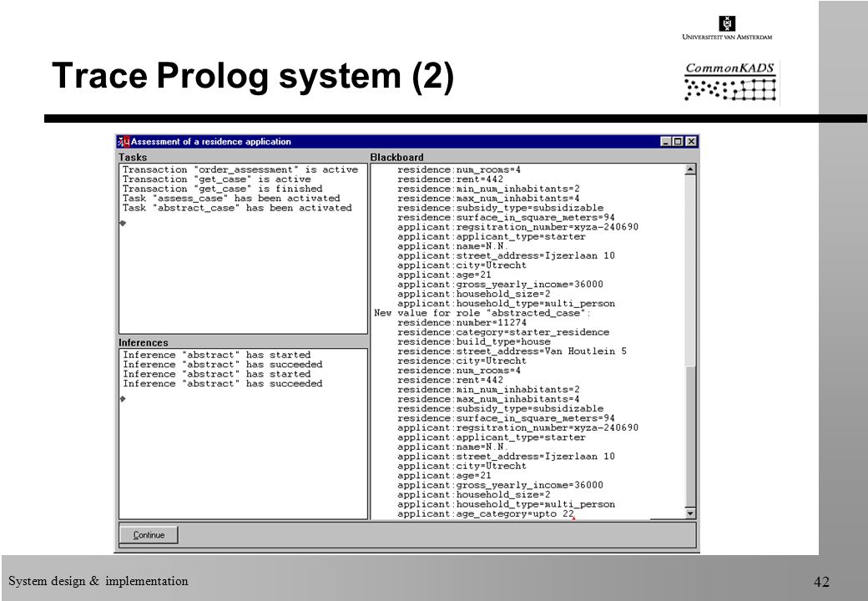Select the line Task "abstract_case" has been activated
Viewport: 868px width, 601px height.
point(237,208)
